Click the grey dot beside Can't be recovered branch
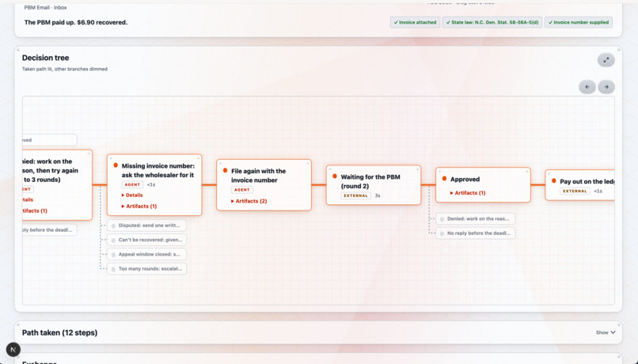This screenshot has width=638, height=364. [113, 240]
